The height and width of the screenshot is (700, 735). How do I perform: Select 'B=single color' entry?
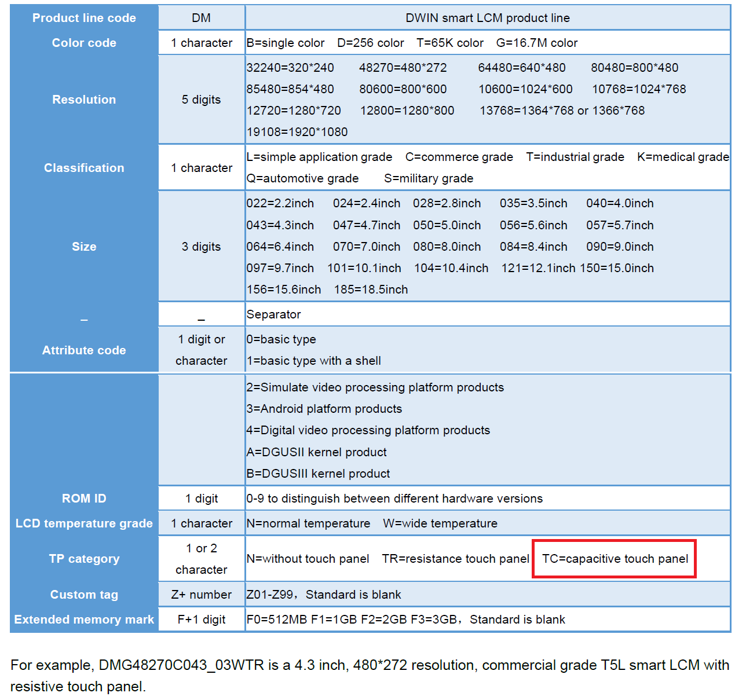(286, 43)
